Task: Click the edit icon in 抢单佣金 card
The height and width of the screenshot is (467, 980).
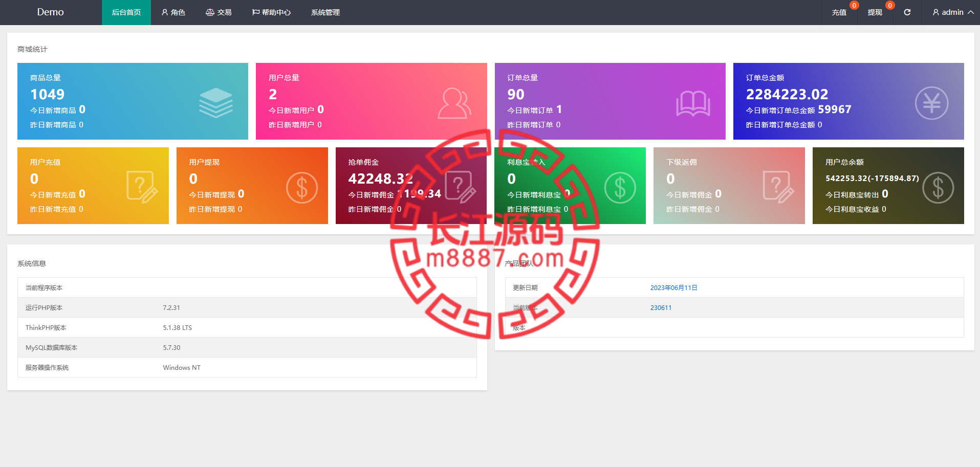Action: (461, 187)
